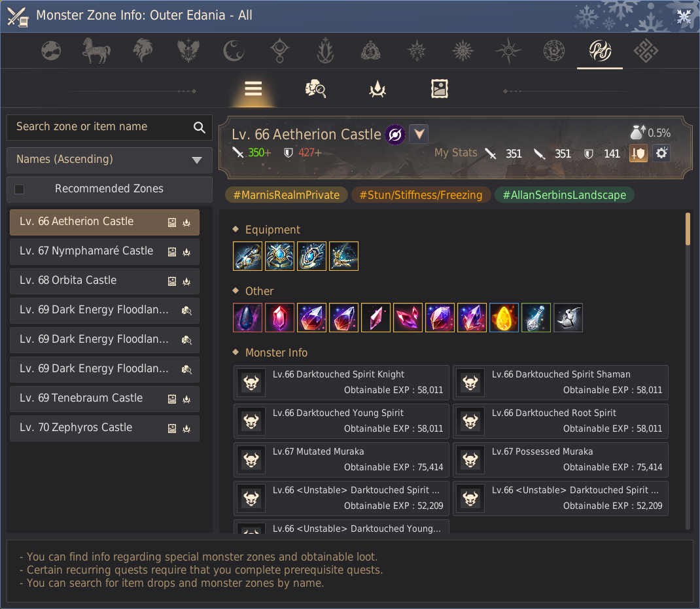Click the Search zone or item name field

click(x=109, y=128)
